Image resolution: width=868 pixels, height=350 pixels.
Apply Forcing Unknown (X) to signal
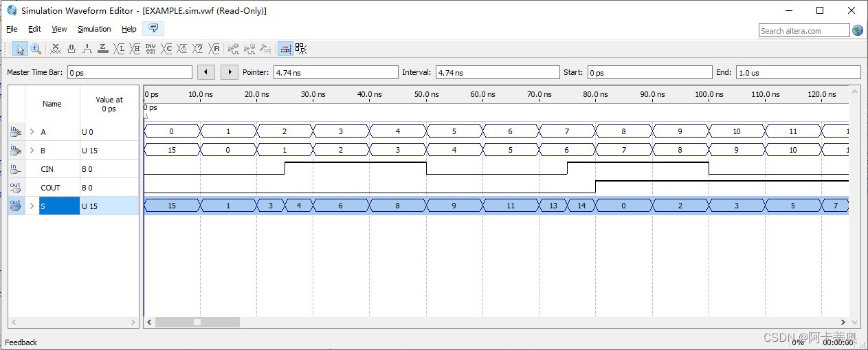tap(56, 49)
